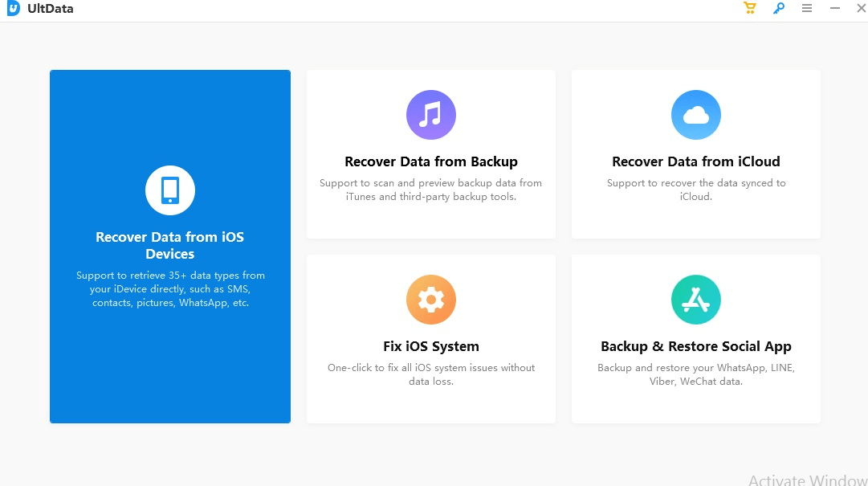Click the text about retrieving 35+ data types

click(x=170, y=289)
